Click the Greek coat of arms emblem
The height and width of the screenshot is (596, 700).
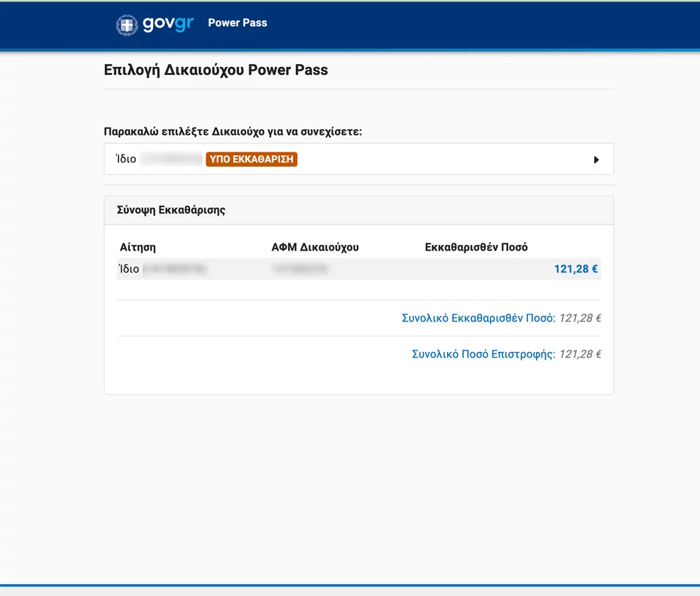pyautogui.click(x=127, y=25)
